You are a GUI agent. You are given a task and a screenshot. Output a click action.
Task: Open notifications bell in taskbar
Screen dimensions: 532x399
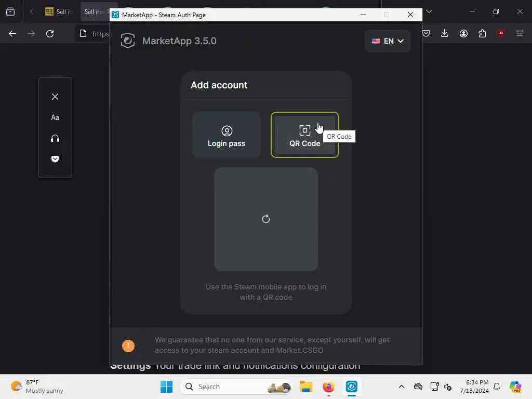[497, 387]
